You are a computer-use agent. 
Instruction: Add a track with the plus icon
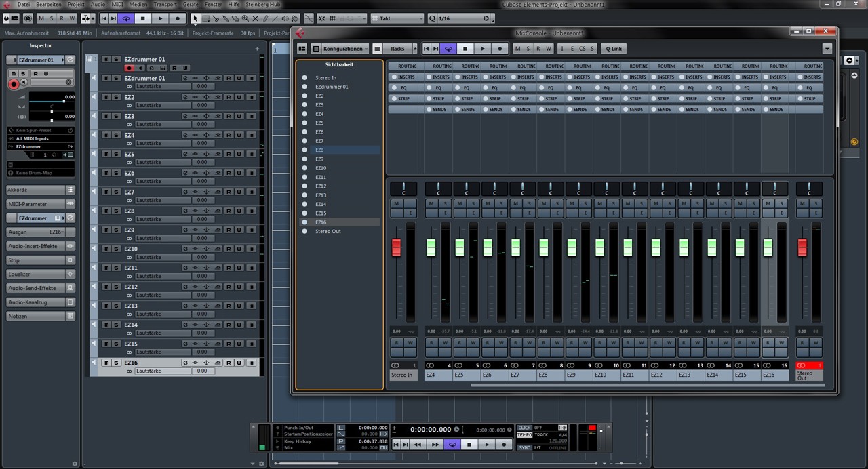257,49
